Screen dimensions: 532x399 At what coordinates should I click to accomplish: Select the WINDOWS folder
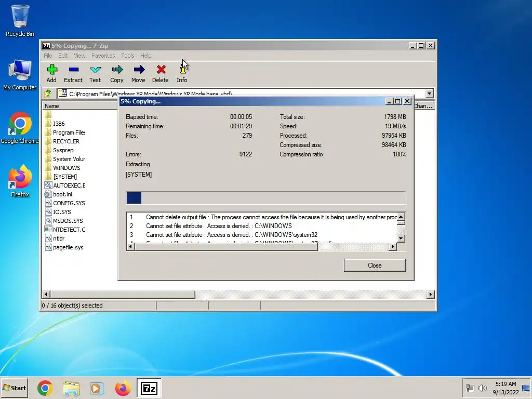(x=66, y=168)
